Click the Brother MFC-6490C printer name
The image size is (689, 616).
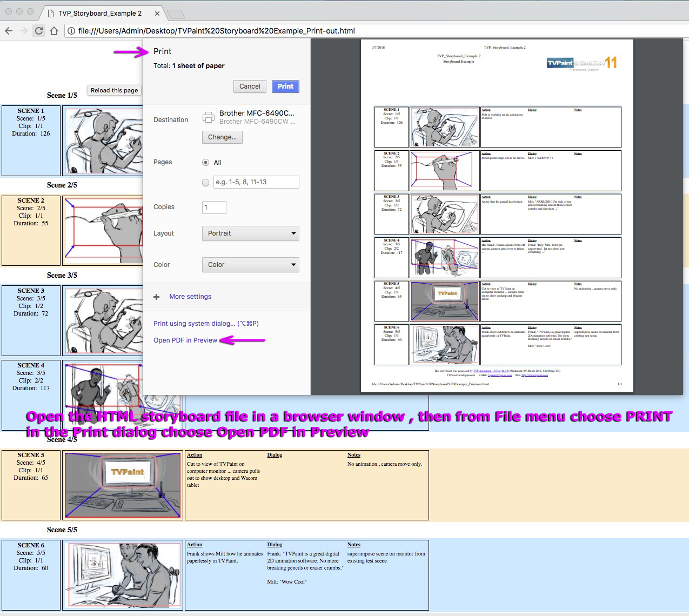point(257,113)
